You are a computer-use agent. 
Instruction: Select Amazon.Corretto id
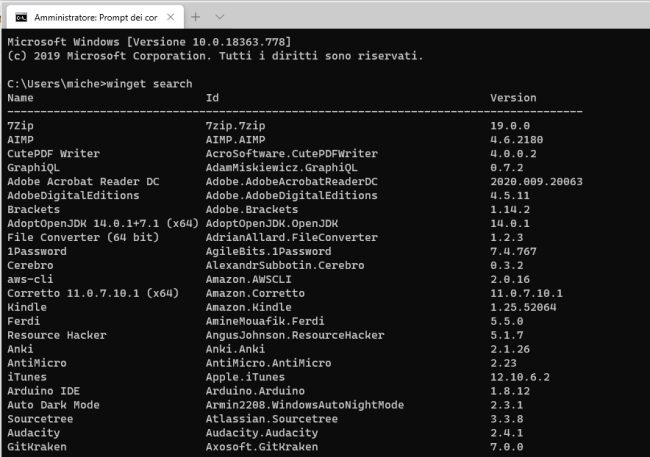pyautogui.click(x=255, y=293)
